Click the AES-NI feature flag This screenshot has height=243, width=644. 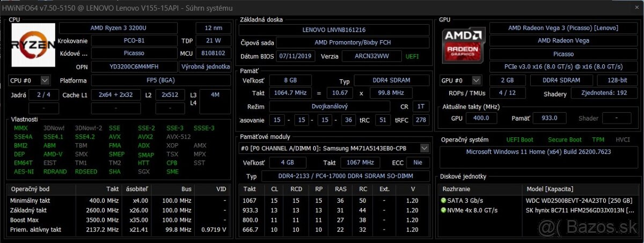(23, 172)
